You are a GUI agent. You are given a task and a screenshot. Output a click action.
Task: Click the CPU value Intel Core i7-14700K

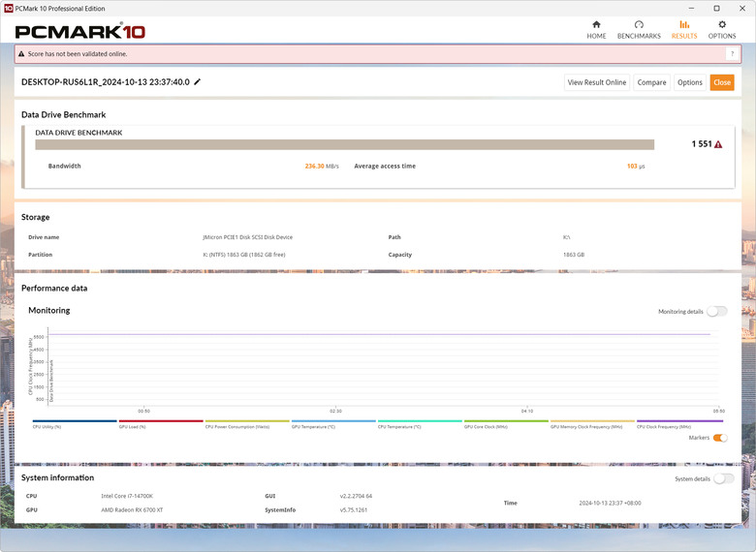click(127, 496)
